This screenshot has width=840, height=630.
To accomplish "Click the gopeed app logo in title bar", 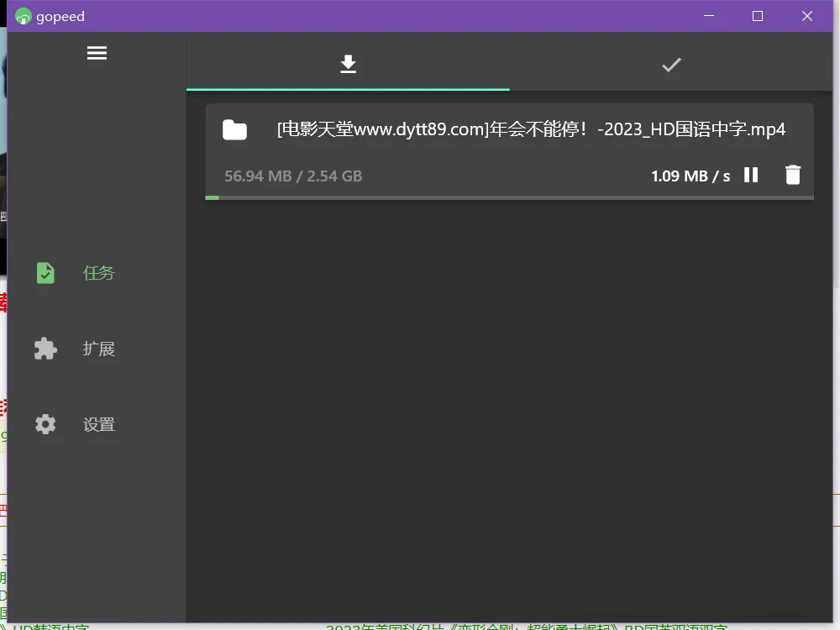I will 23,17.
